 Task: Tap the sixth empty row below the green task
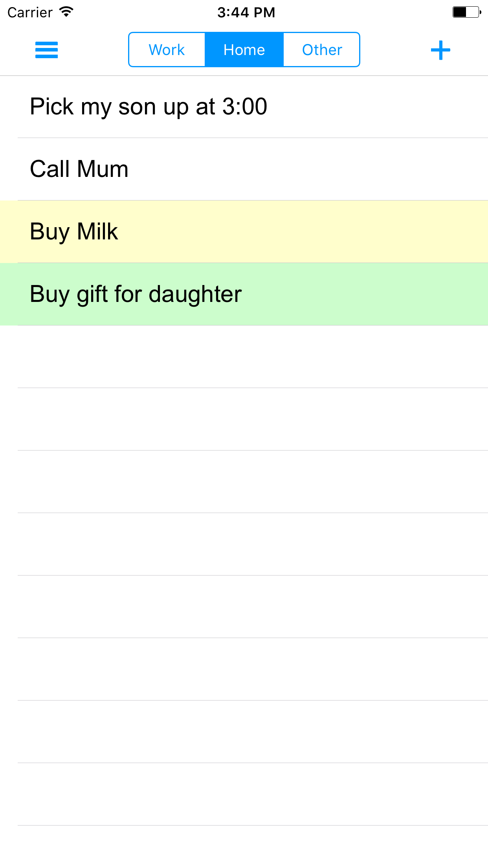pyautogui.click(x=244, y=669)
